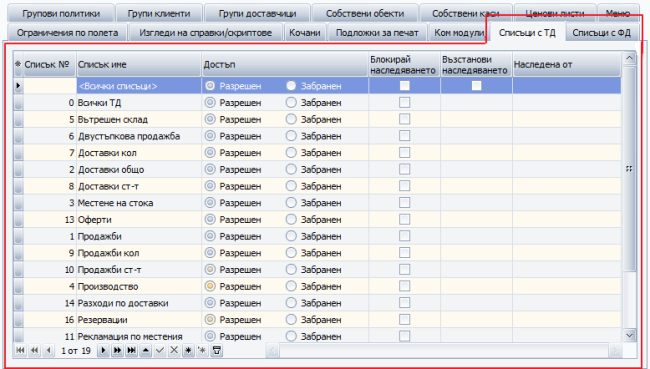Select Забранен radio for Резервации

[291, 319]
